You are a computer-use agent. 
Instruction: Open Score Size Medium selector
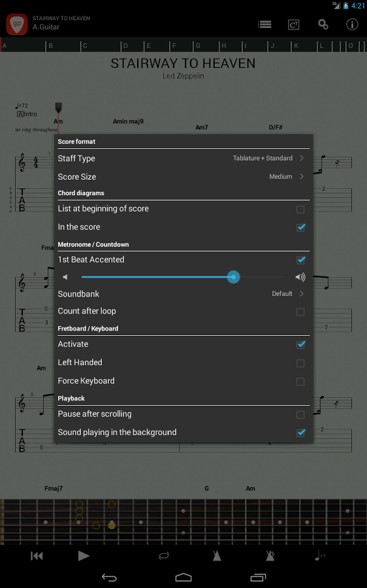tap(183, 176)
